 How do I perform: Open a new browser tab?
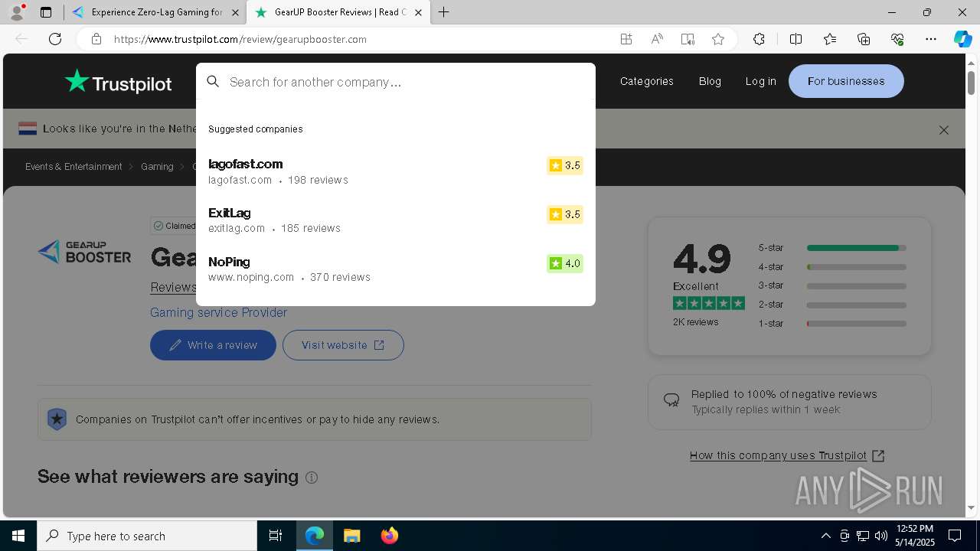tap(444, 12)
